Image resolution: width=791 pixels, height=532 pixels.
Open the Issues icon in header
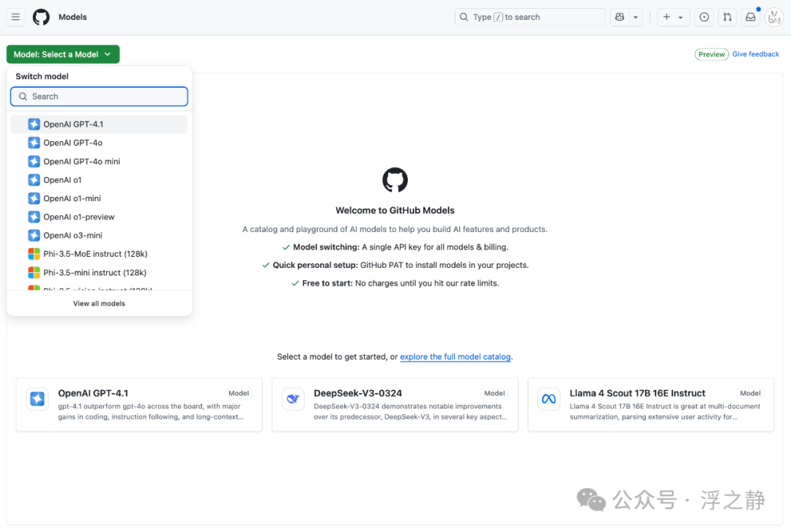705,17
